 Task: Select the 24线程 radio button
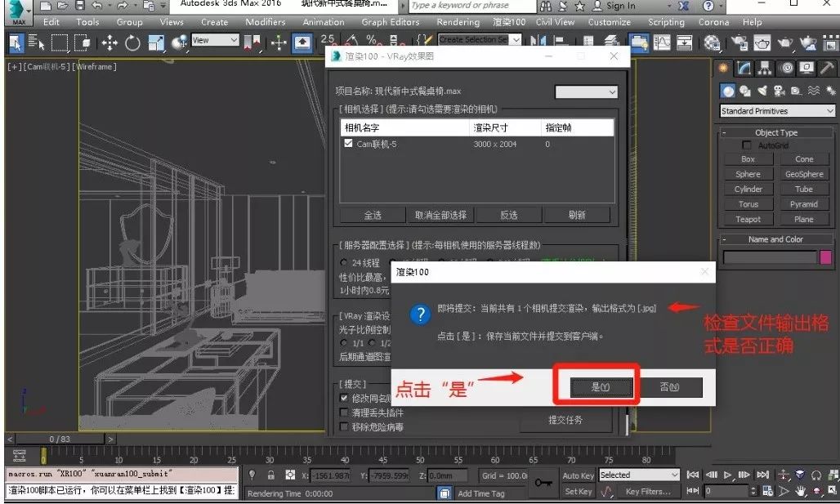point(343,262)
